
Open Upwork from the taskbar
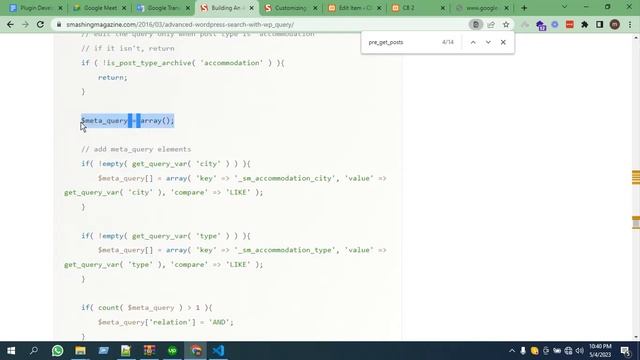(172, 351)
